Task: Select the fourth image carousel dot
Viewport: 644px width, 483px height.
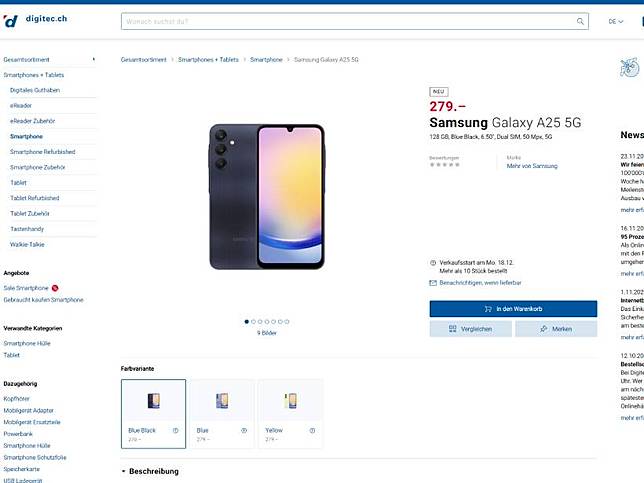Action: coord(267,322)
